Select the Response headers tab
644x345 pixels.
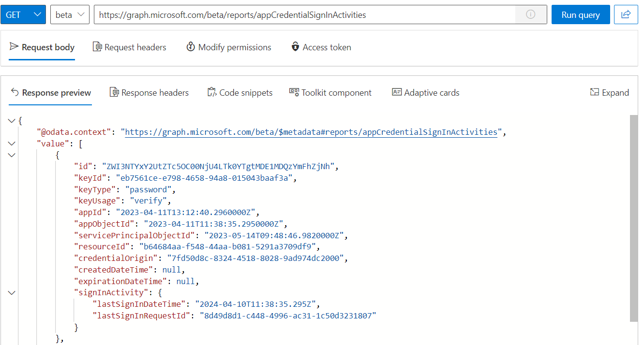coord(149,93)
